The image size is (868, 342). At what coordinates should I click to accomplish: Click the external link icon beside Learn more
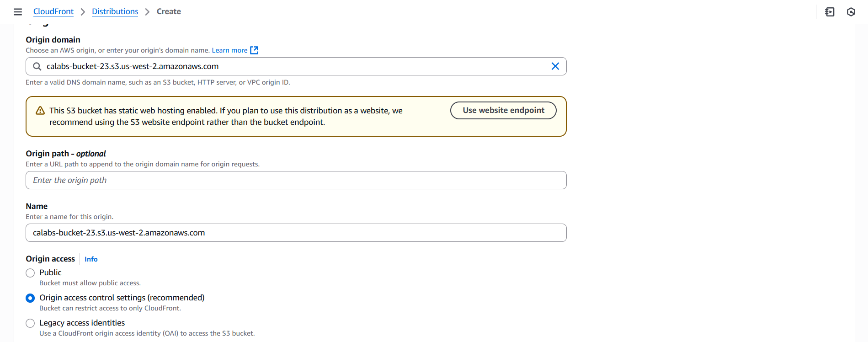255,50
